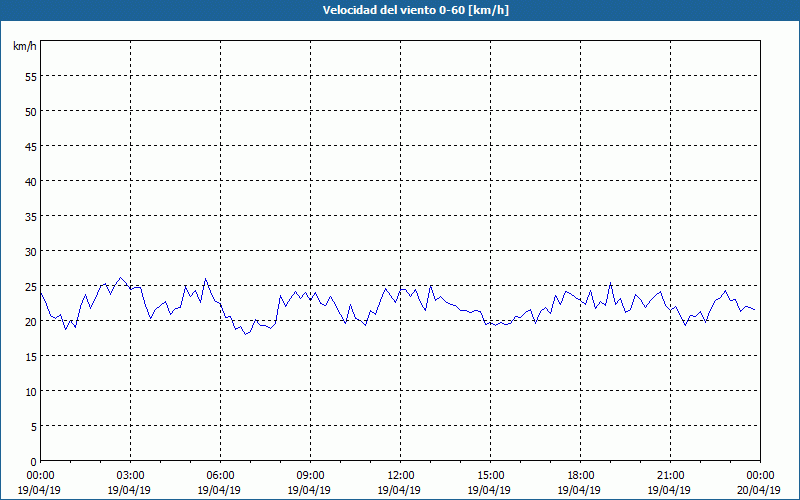Click the 0 y-axis value
Viewport: 800px width, 500px height.
pos(34,462)
